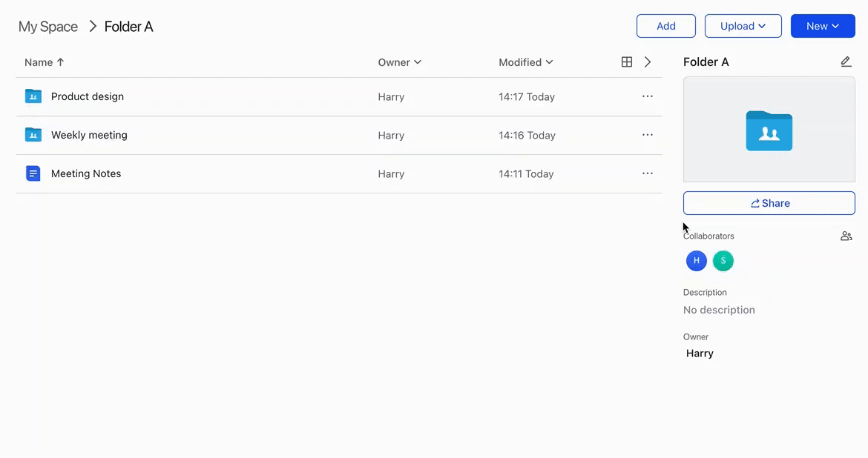
Task: Open the Modified column dropdown
Action: click(x=526, y=62)
